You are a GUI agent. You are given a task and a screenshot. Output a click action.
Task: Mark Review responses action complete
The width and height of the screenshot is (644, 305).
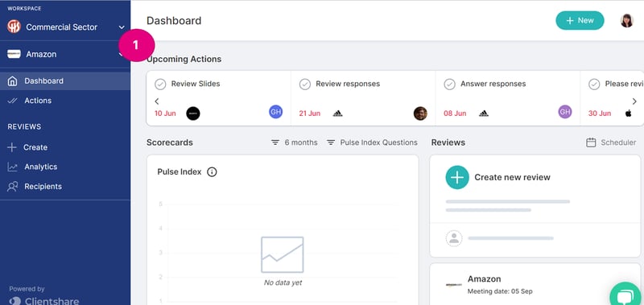tap(305, 84)
